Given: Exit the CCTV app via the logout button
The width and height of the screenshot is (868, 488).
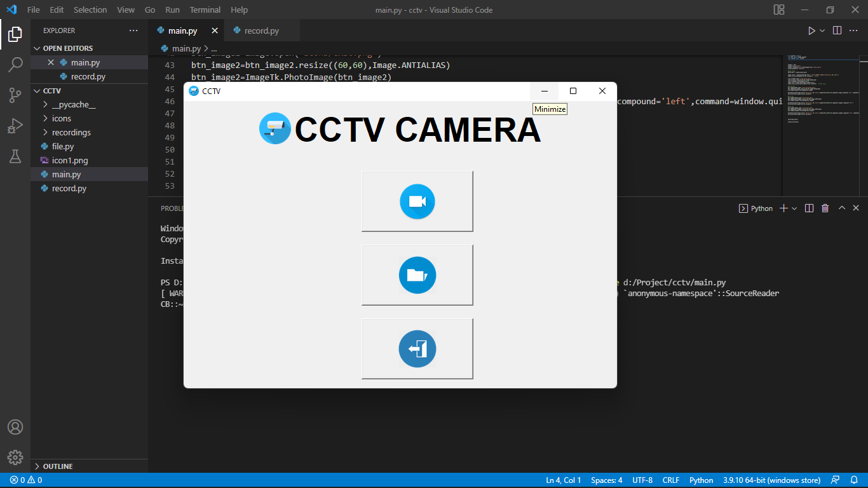Looking at the screenshot, I should [x=417, y=348].
